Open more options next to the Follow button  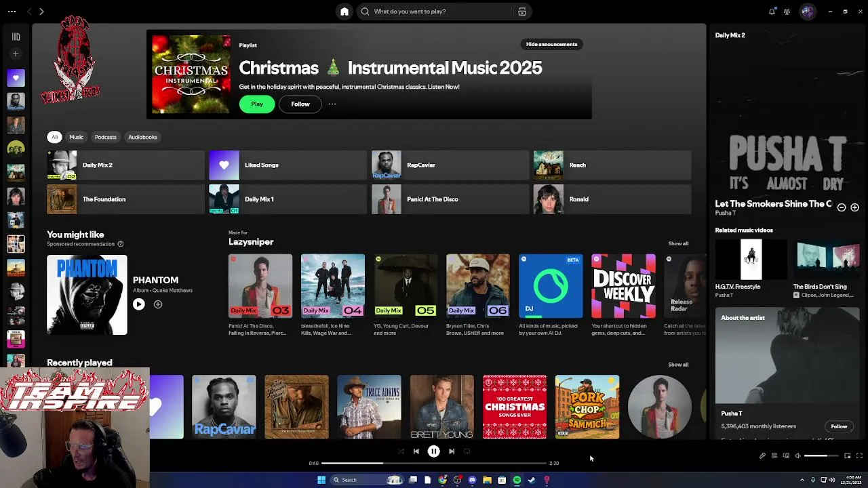pos(332,104)
